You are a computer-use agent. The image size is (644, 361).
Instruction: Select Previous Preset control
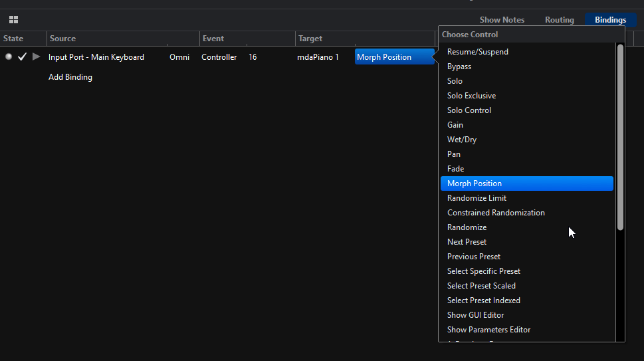point(527,257)
